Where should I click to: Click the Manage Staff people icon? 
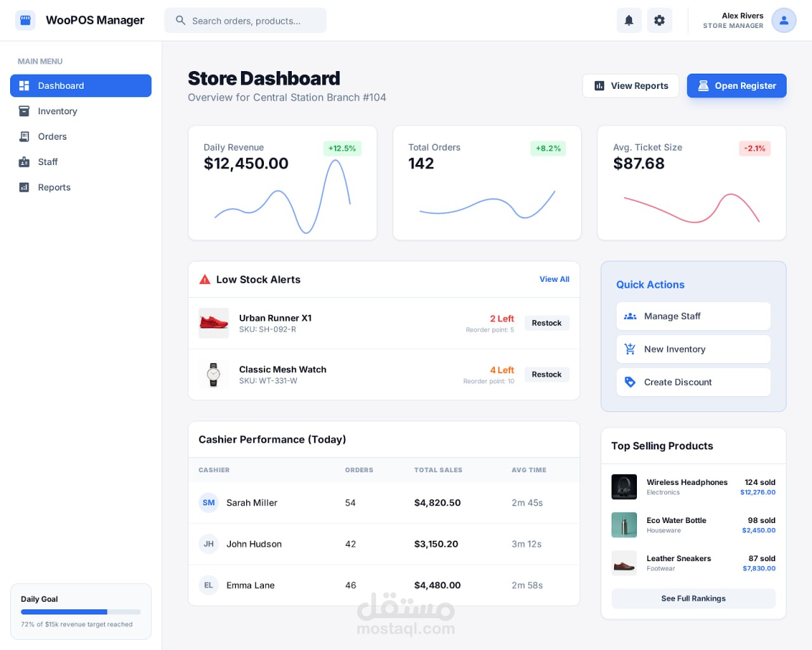[x=630, y=316]
